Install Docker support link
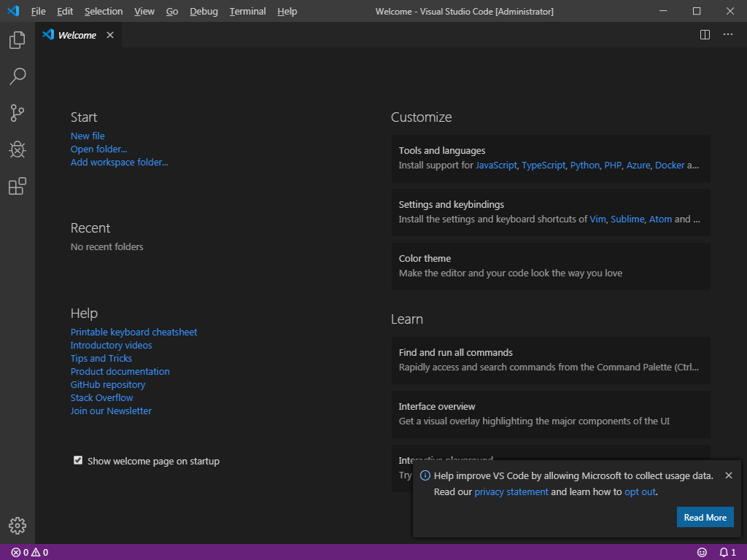This screenshot has width=747, height=560. coord(670,166)
